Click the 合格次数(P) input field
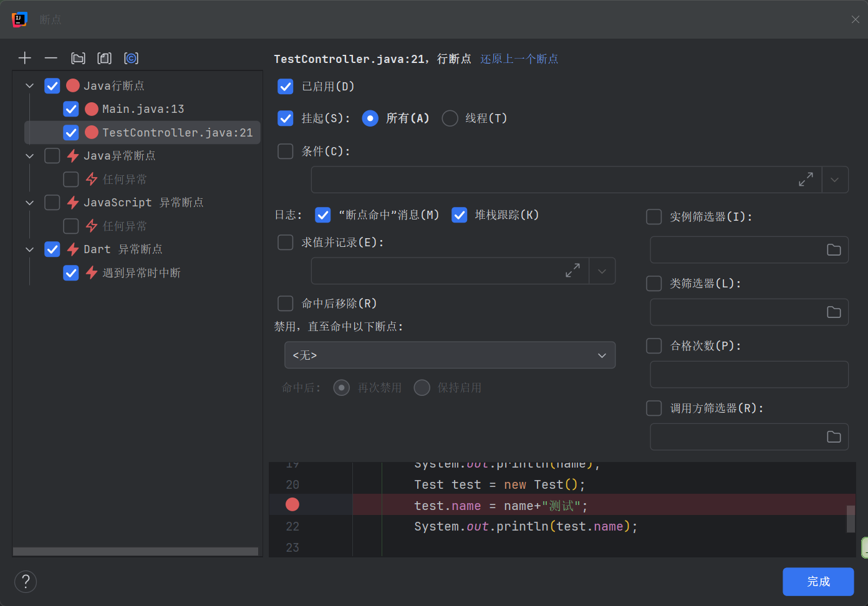868x606 pixels. [750, 375]
